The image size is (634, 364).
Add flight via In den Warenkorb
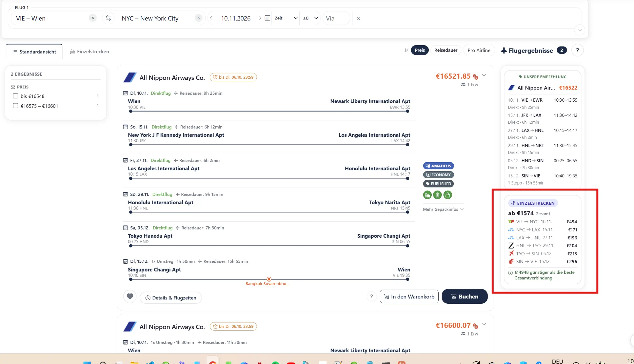pos(409,296)
